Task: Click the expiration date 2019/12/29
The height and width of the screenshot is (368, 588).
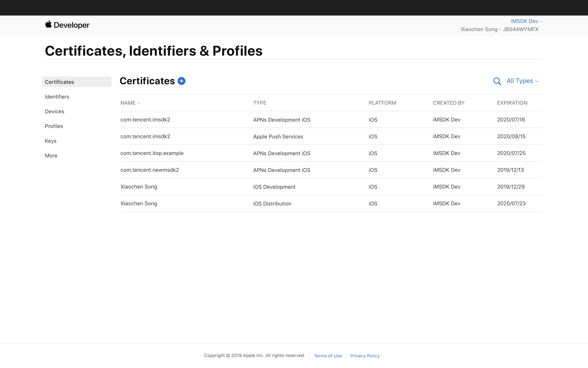Action: pyautogui.click(x=511, y=187)
